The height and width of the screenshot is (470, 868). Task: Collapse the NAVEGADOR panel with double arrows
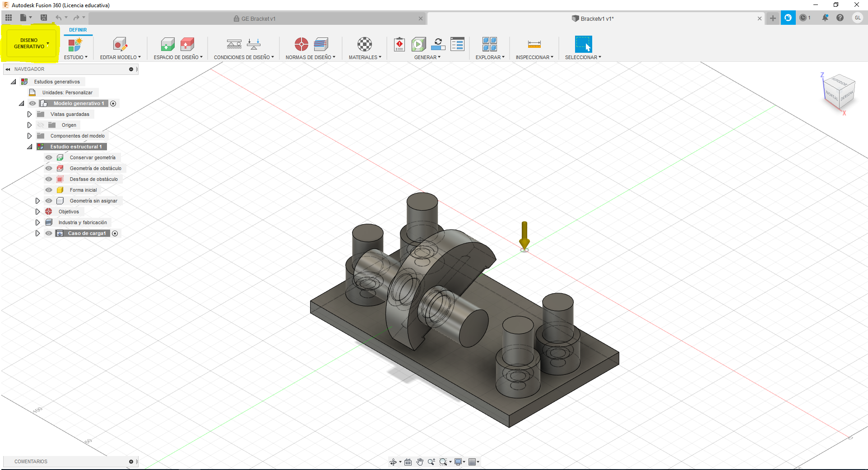click(8, 69)
